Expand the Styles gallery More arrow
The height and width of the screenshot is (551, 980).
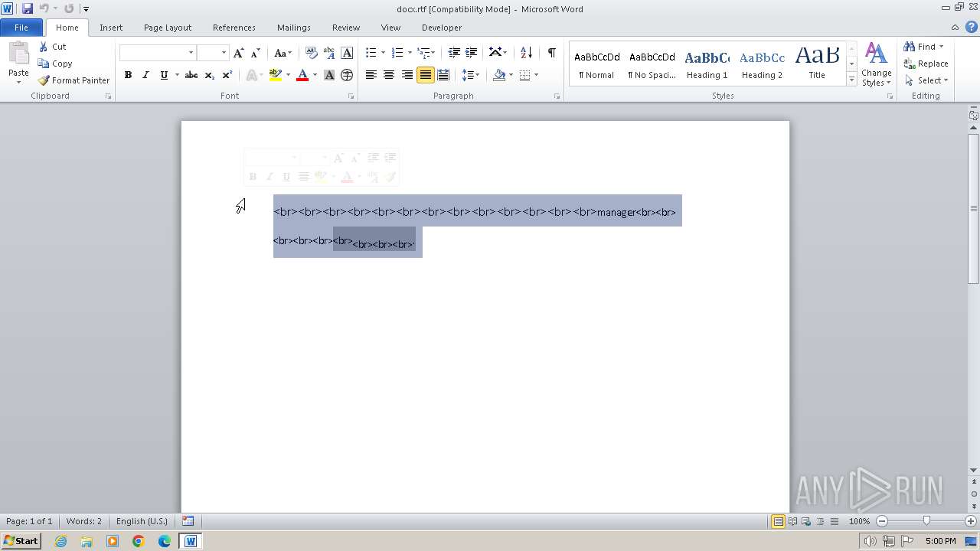pyautogui.click(x=851, y=80)
